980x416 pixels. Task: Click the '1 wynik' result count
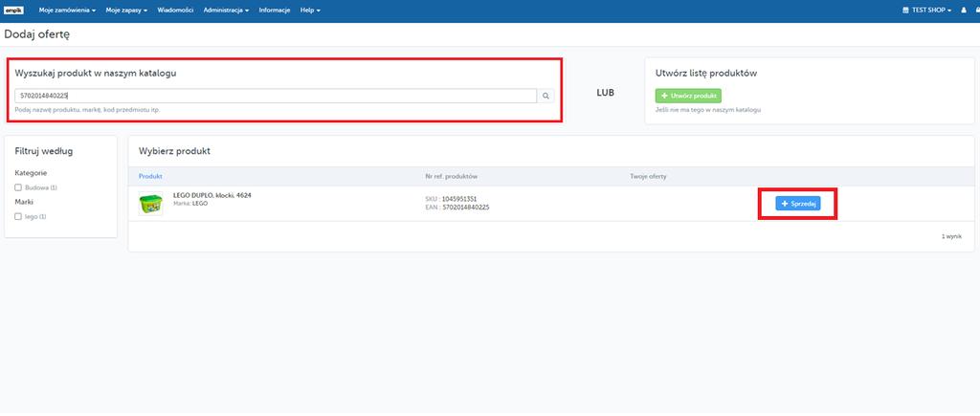pyautogui.click(x=952, y=237)
